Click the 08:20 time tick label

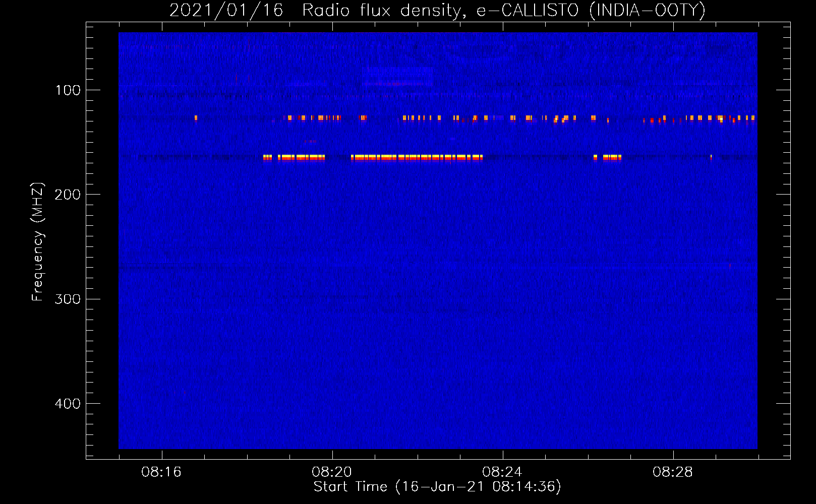332,472
